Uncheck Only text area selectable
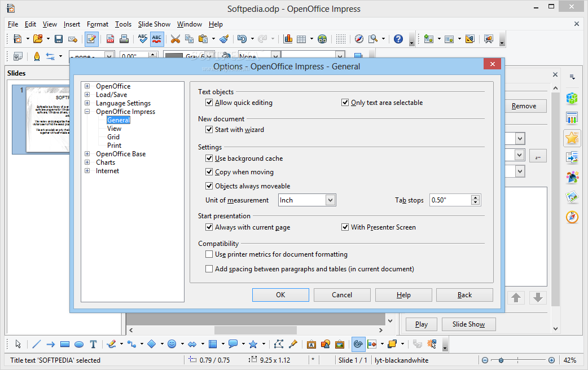Image resolution: width=588 pixels, height=370 pixels. pyautogui.click(x=345, y=102)
